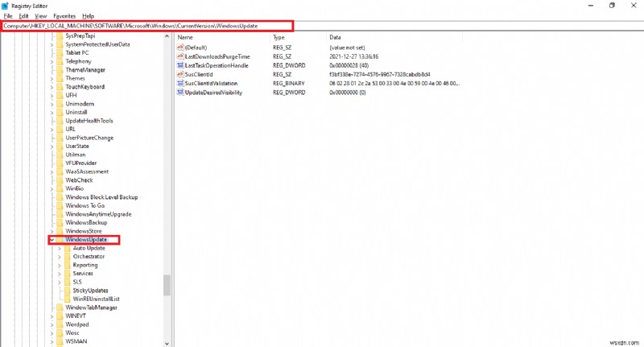Click the SLS folder icon
644x347 pixels.
(x=68, y=282)
